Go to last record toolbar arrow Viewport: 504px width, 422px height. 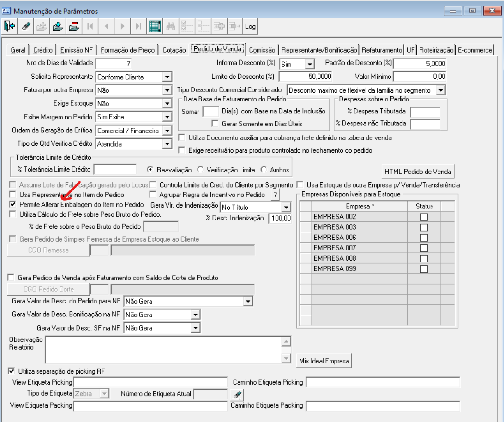click(x=138, y=26)
